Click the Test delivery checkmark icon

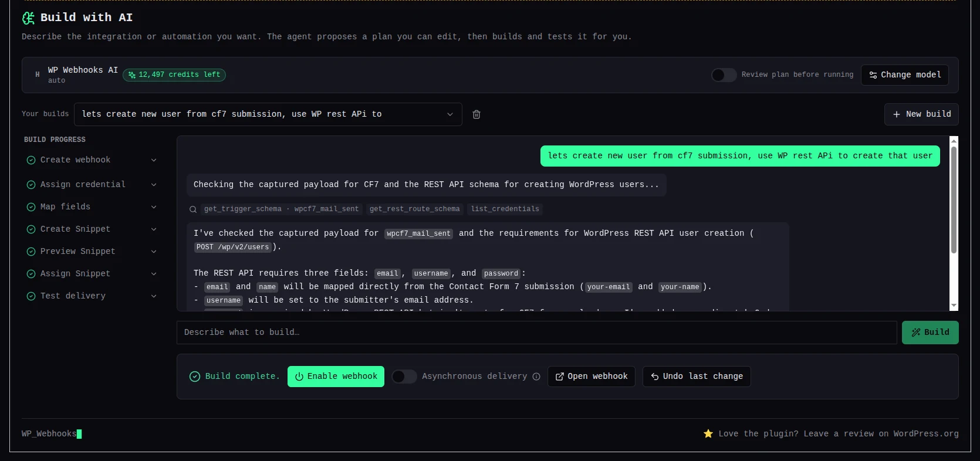pyautogui.click(x=31, y=296)
